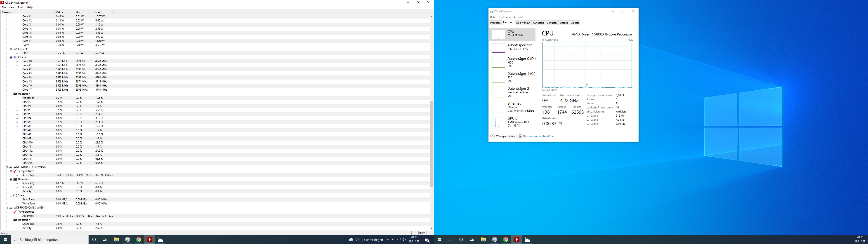
Task: Collapse the Speed group expander
Action: pyautogui.click(x=11, y=195)
